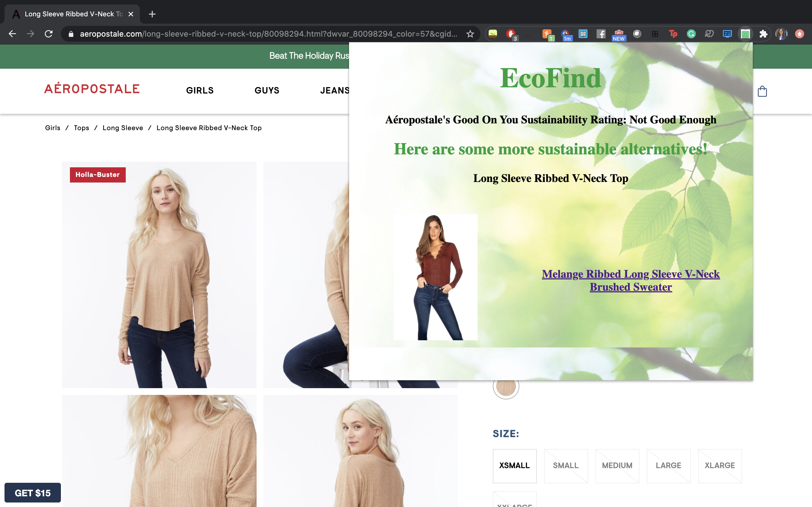The width and height of the screenshot is (812, 507).
Task: Open the GUYS navigation menu
Action: [x=267, y=90]
